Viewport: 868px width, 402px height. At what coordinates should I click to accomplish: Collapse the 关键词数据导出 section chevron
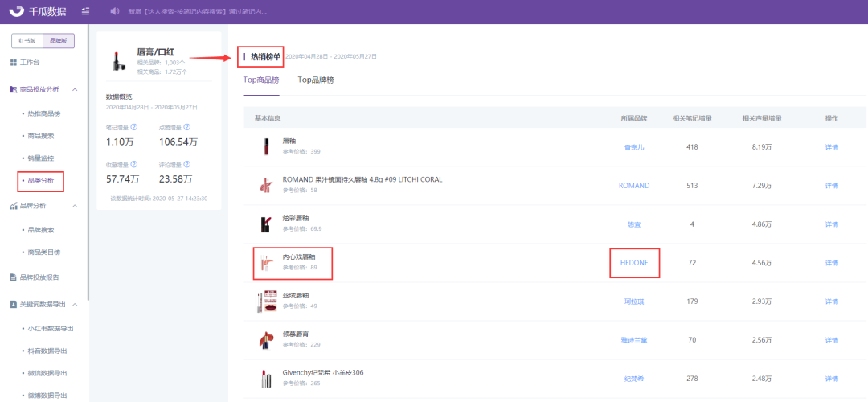click(x=76, y=304)
